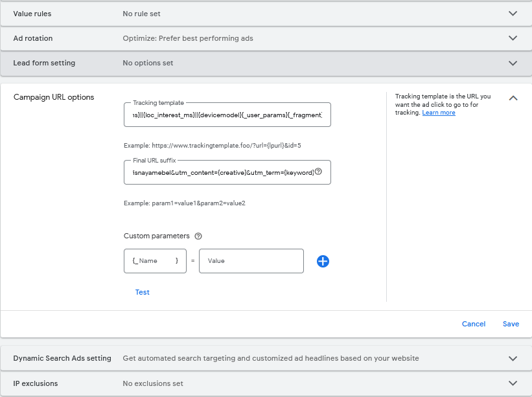Focus the custom parameter Name field
This screenshot has width=532, height=397.
156,261
